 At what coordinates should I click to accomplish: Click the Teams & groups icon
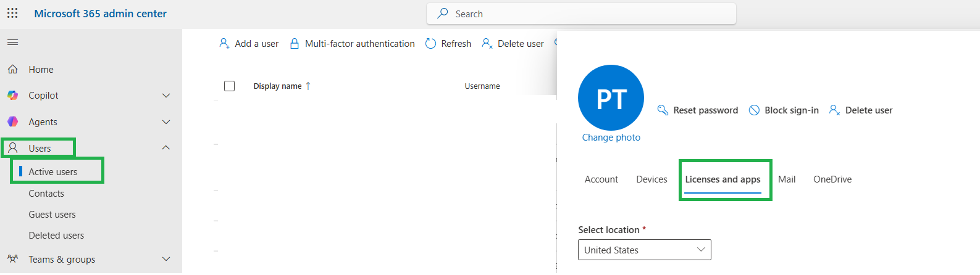click(x=12, y=259)
